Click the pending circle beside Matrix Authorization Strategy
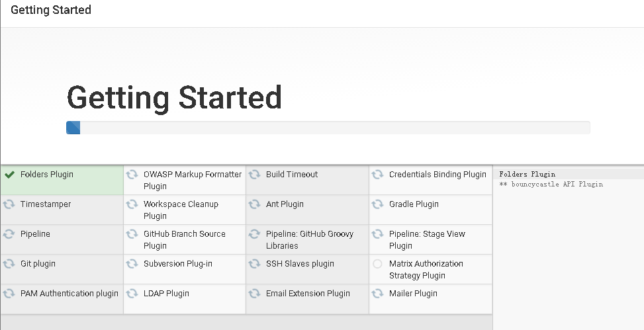 click(x=377, y=264)
